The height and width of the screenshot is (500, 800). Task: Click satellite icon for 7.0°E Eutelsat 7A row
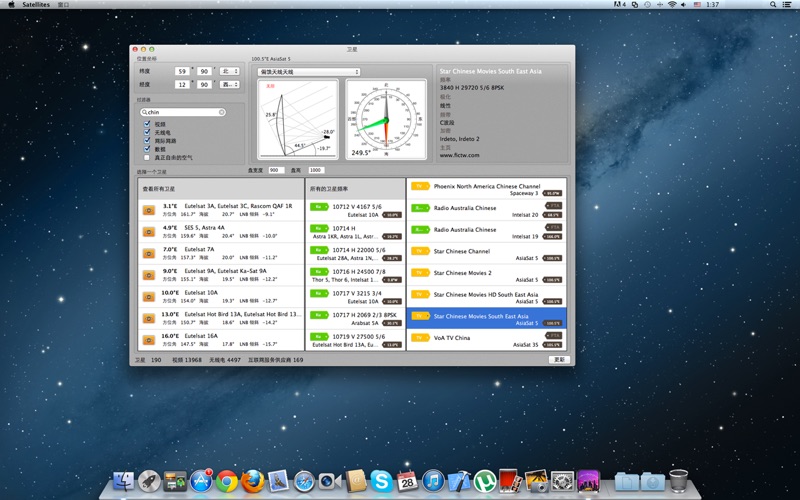[x=148, y=253]
